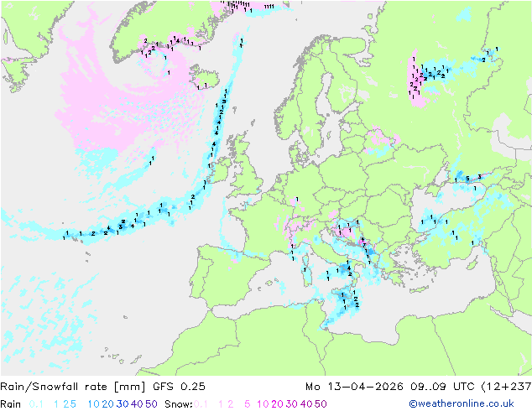Click the '(12+237' forecast offset text

[x=506, y=387]
